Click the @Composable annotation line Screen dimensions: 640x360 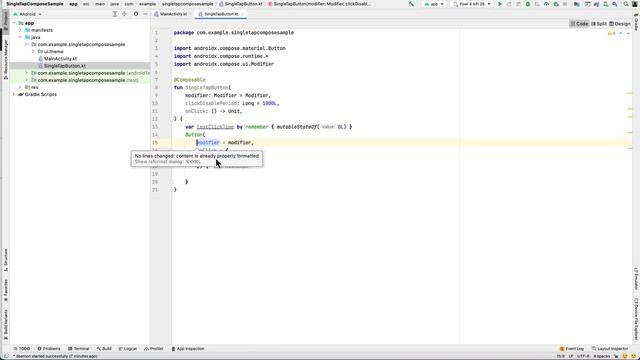(189, 80)
